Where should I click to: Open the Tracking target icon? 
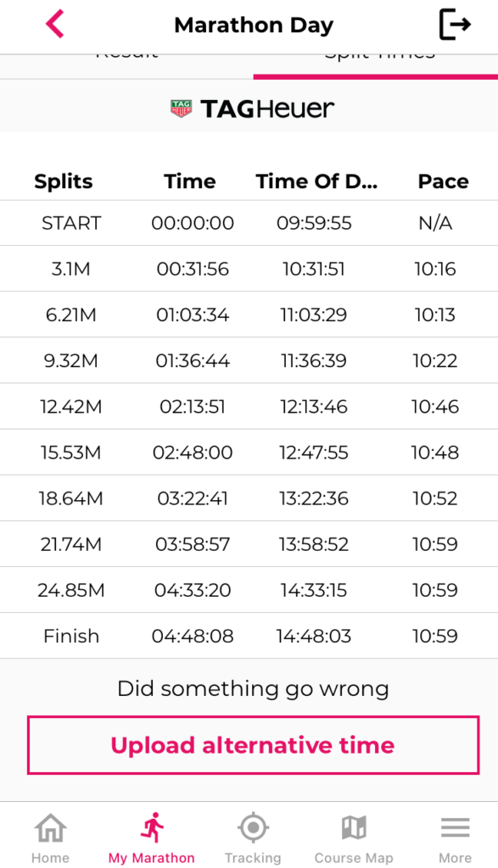click(x=253, y=827)
